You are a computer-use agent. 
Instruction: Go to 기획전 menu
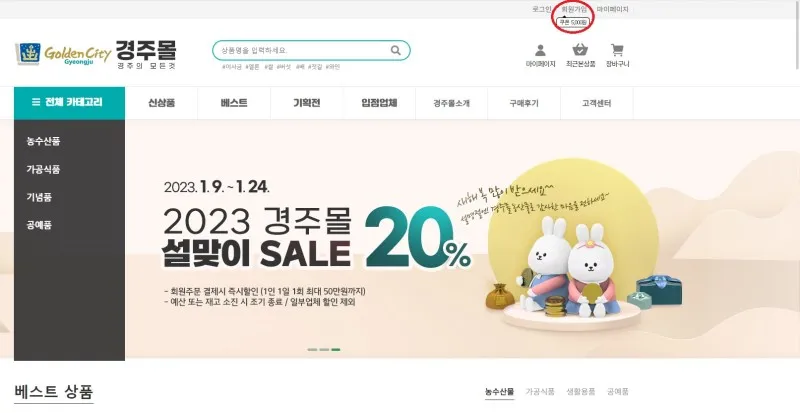coord(307,103)
